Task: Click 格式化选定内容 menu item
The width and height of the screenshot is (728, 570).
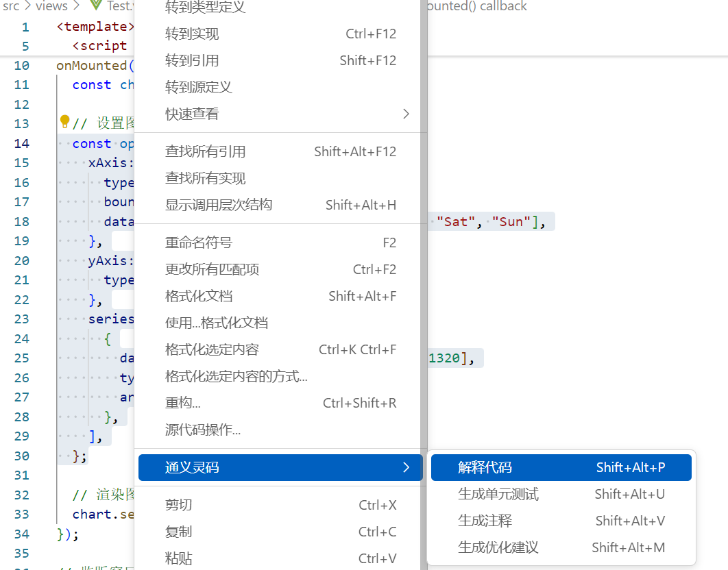Action: pos(280,349)
